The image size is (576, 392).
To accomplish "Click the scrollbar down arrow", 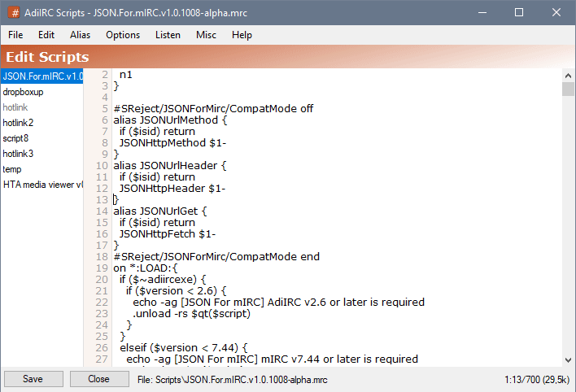I will [568, 359].
